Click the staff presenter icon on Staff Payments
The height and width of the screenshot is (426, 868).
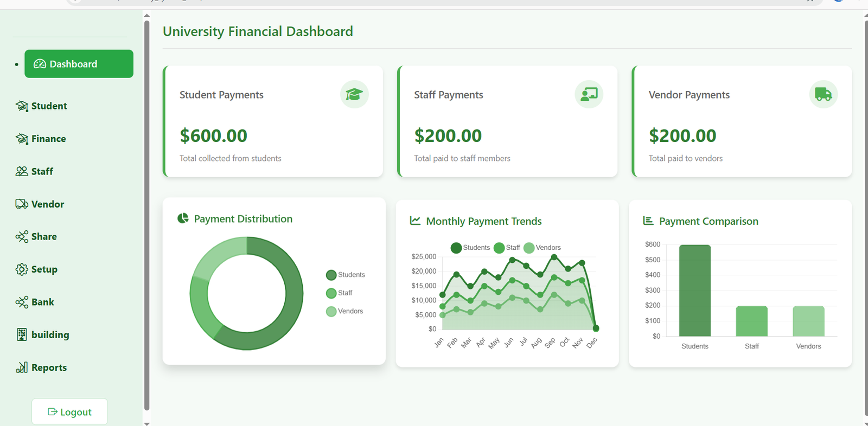[x=589, y=94]
